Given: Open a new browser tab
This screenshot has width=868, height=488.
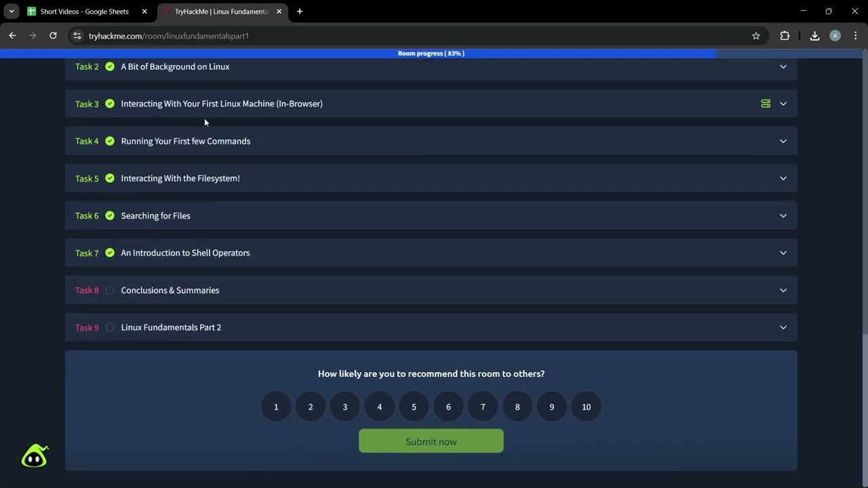Looking at the screenshot, I should point(300,12).
